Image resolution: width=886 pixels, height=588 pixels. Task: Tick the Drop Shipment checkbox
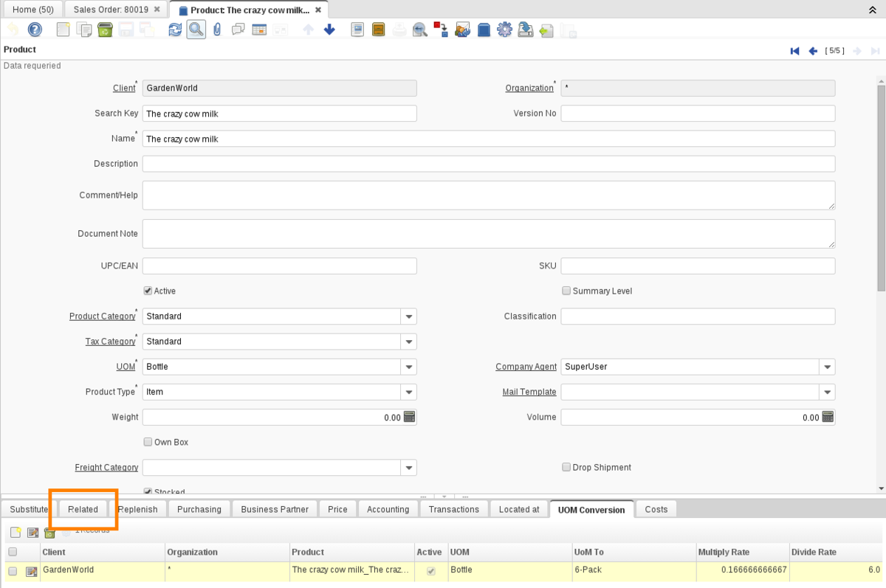coord(566,467)
